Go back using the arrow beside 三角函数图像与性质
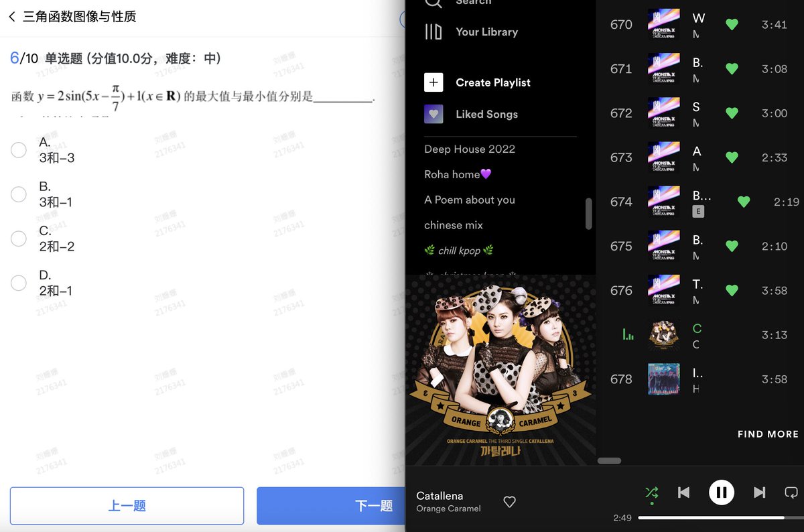This screenshot has height=532, width=804. click(x=12, y=17)
